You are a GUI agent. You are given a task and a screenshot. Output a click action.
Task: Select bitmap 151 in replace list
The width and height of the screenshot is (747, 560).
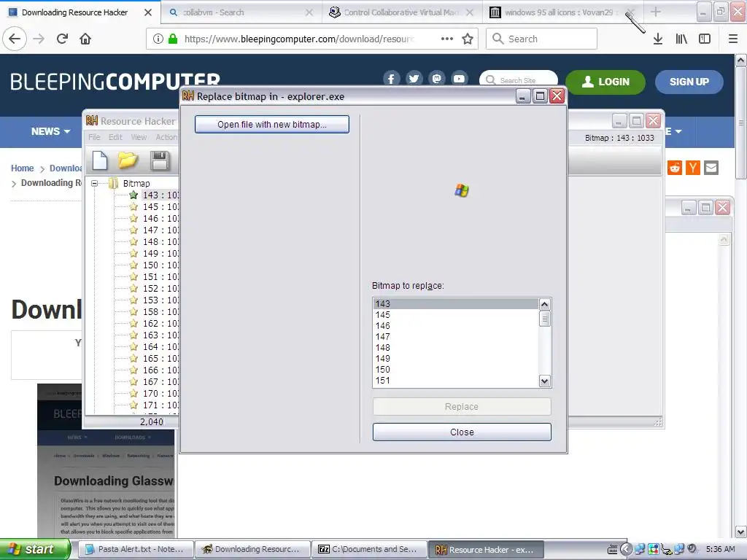[456, 381]
